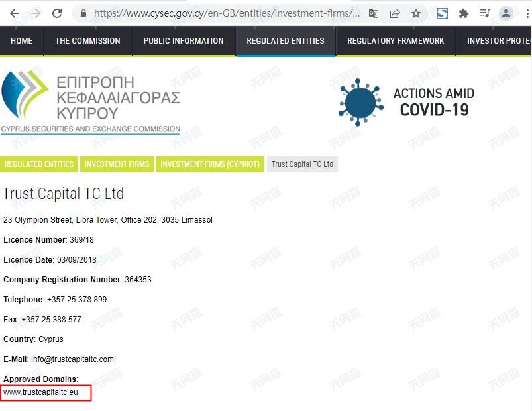Click the profile avatar icon

pyautogui.click(x=506, y=13)
